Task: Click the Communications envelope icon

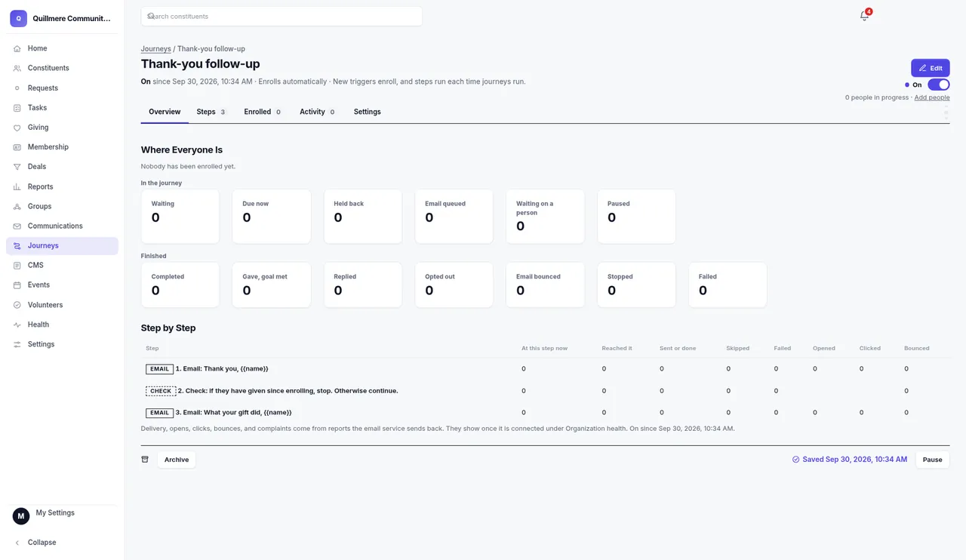Action: pos(17,226)
